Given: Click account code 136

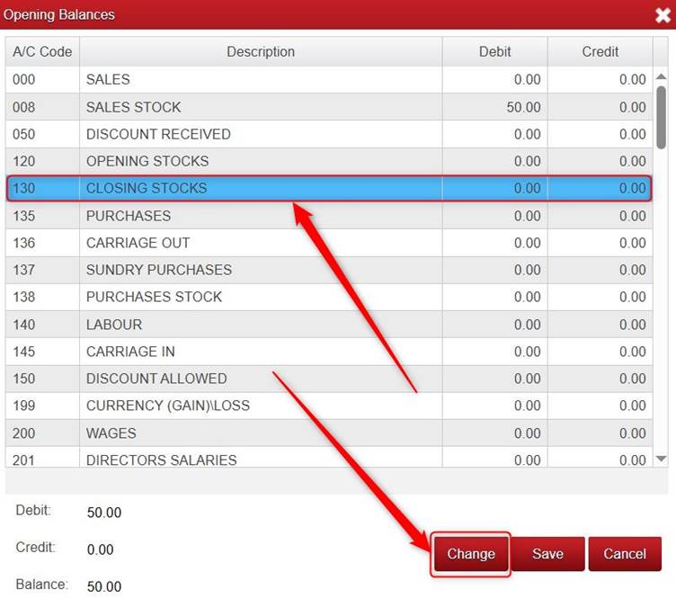Looking at the screenshot, I should (x=23, y=243).
